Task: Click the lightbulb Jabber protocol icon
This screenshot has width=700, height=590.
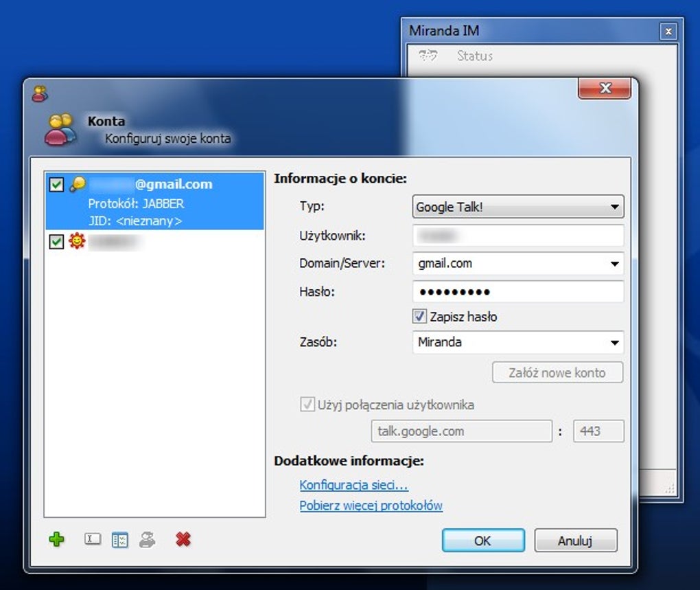Action: point(78,184)
